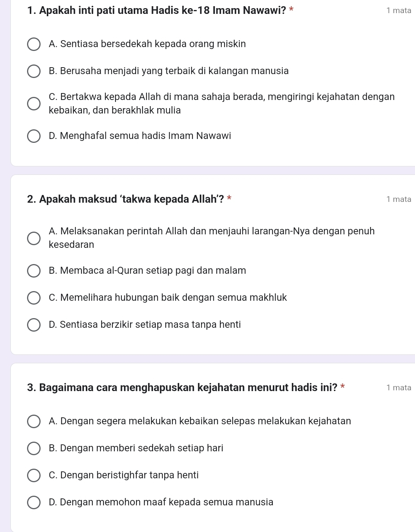Click the '1 mata' label of question 1
The height and width of the screenshot is (532, 415).
click(399, 11)
